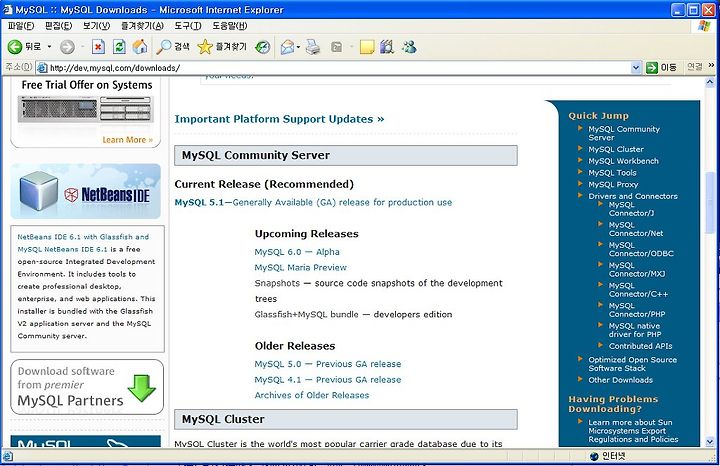Viewport: 720px width, 466px height.
Task: Open the History toolbar icon
Action: pyautogui.click(x=262, y=47)
